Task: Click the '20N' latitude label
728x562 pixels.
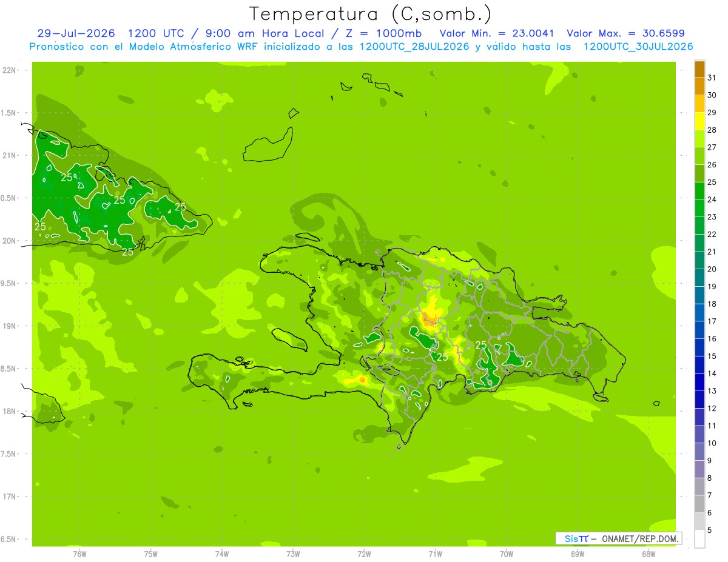Action: (9, 241)
